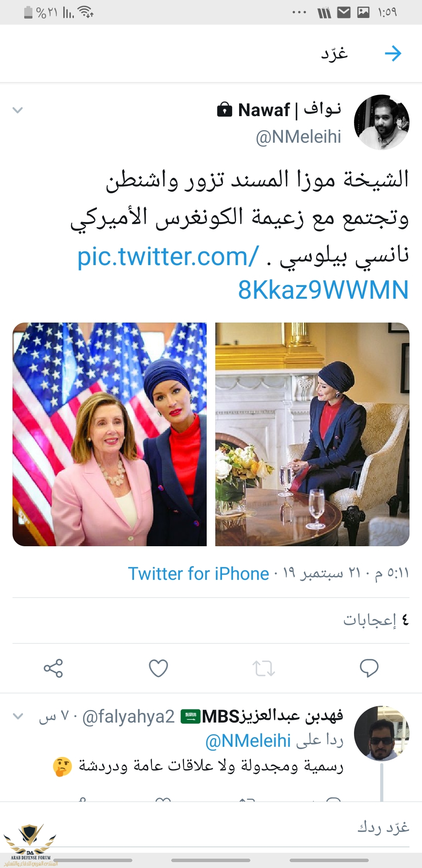Image resolution: width=422 pixels, height=868 pixels.
Task: Tap the blue back arrow
Action: [x=393, y=54]
